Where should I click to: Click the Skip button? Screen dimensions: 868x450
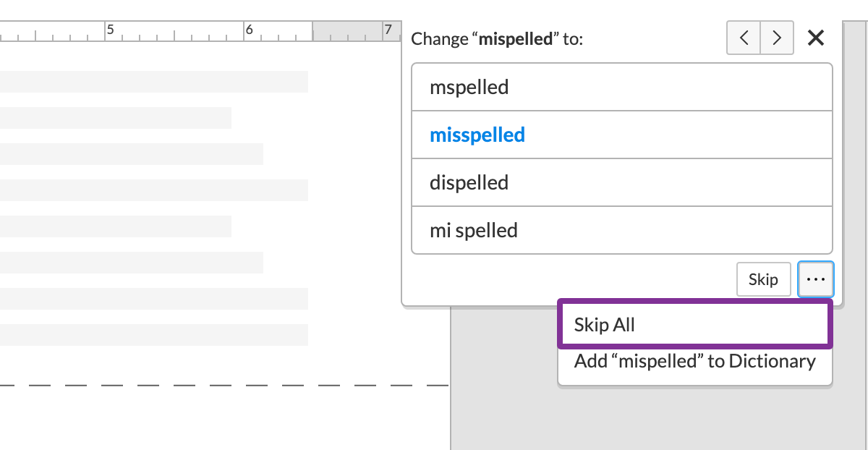click(x=763, y=279)
